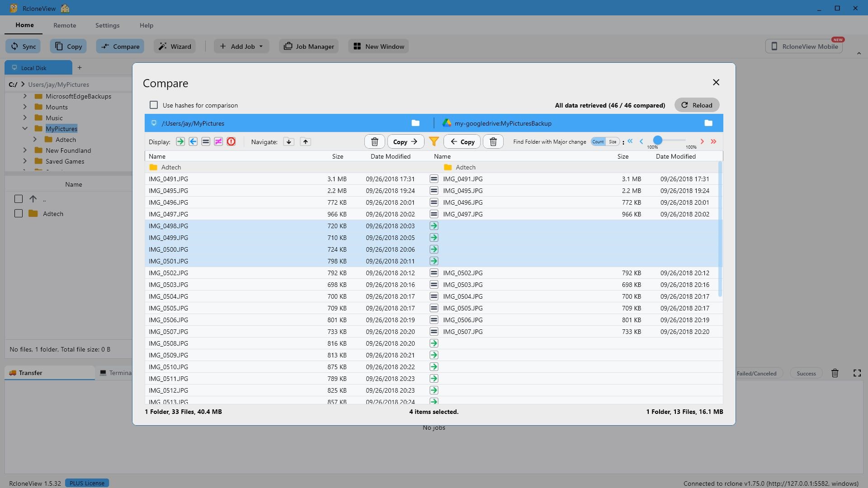Jump to first major change folder
The image size is (868, 488).
point(630,141)
